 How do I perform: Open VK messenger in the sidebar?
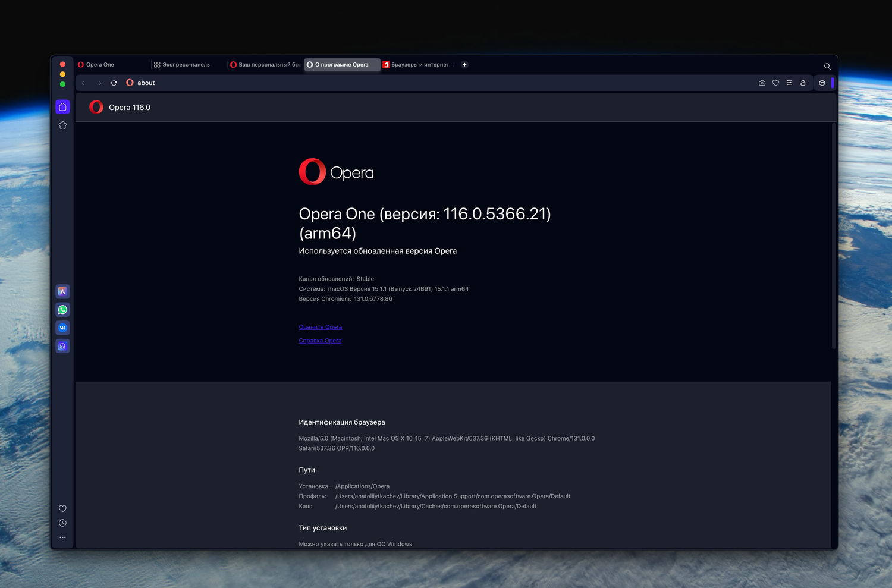coord(62,328)
